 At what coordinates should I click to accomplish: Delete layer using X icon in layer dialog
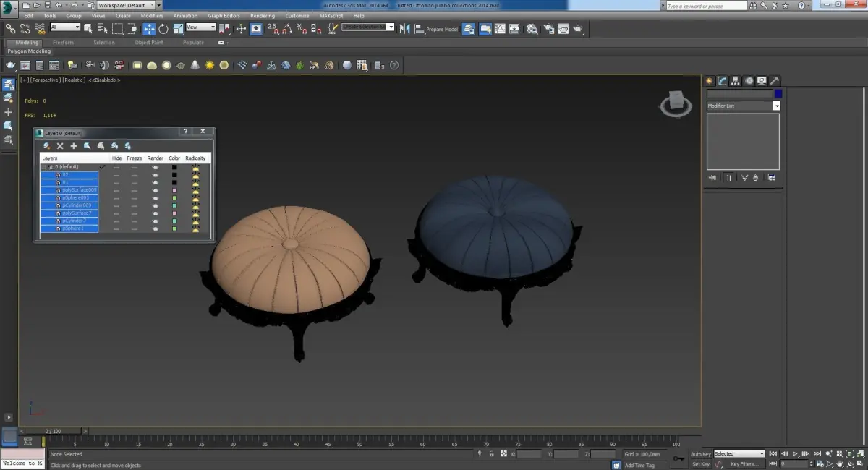60,146
